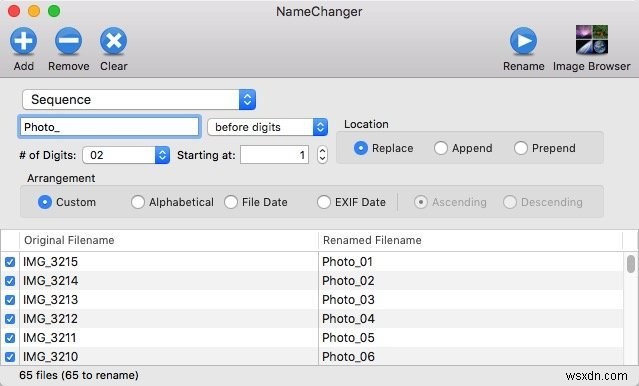Click the Original Filename column header
This screenshot has height=386, width=639.
pos(169,240)
